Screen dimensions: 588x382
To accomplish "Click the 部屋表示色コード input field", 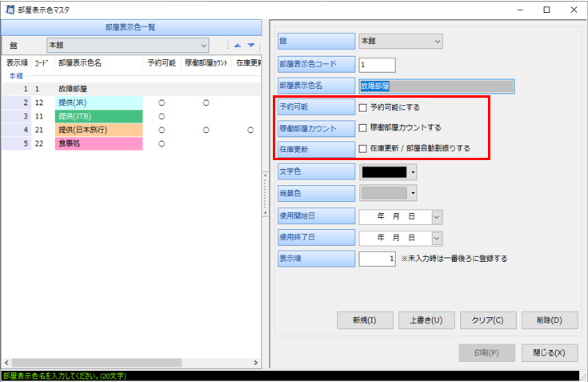I will 377,64.
